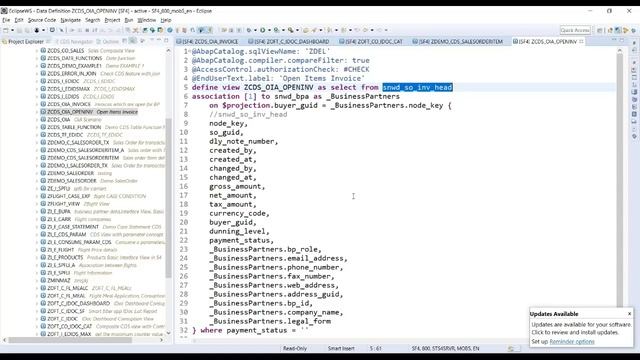The image size is (640, 360).
Task: Select ZFLIGHT_VIEW in Project Explorer
Action: tap(64, 204)
